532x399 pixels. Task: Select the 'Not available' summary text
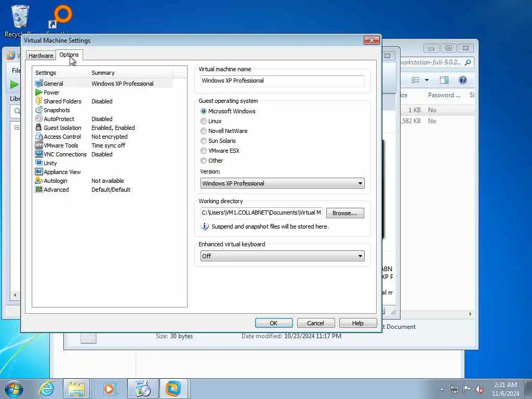click(108, 180)
